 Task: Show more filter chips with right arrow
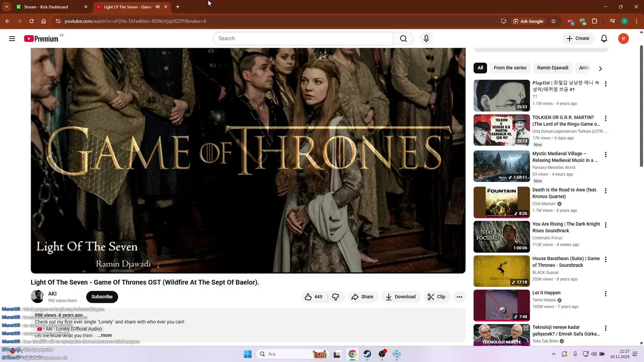coord(600,68)
